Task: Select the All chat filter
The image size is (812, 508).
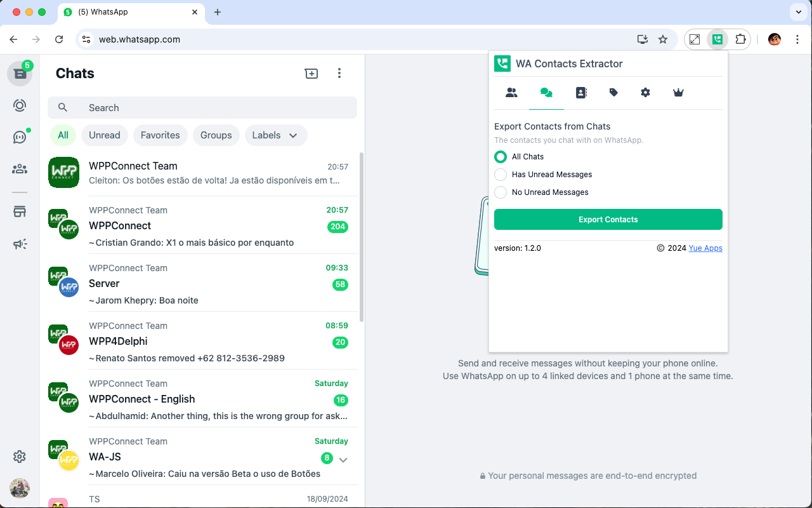Action: [x=63, y=135]
